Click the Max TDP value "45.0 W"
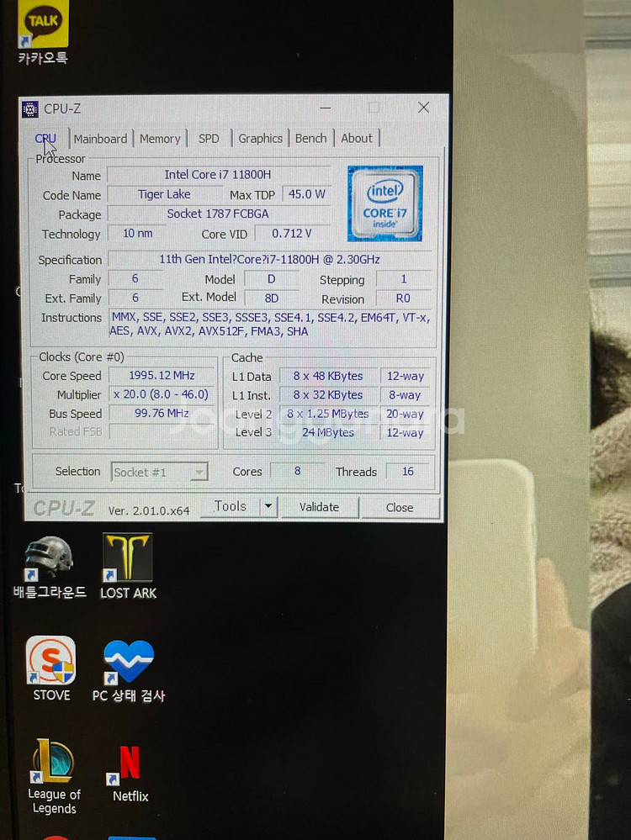The height and width of the screenshot is (840, 631). 306,194
